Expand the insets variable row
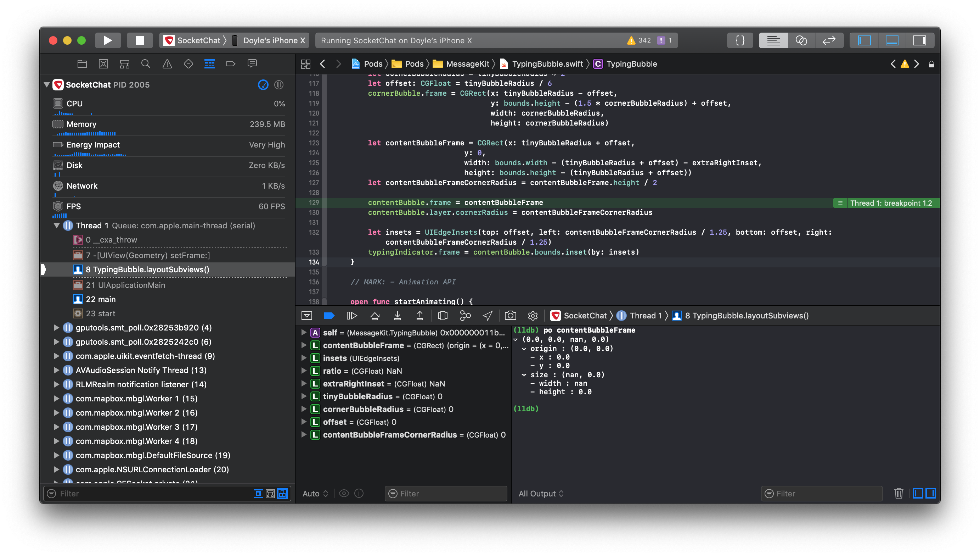The height and width of the screenshot is (556, 980). click(304, 358)
